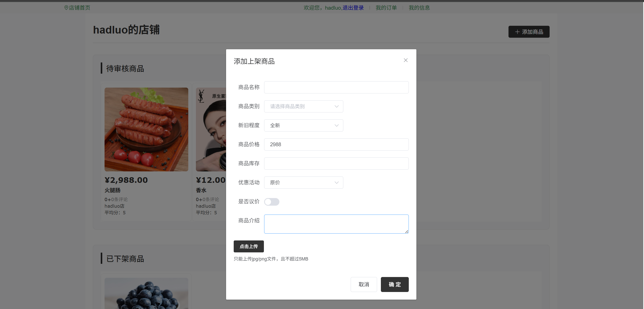Click the chevron on 新旧程度 select

click(x=336, y=125)
